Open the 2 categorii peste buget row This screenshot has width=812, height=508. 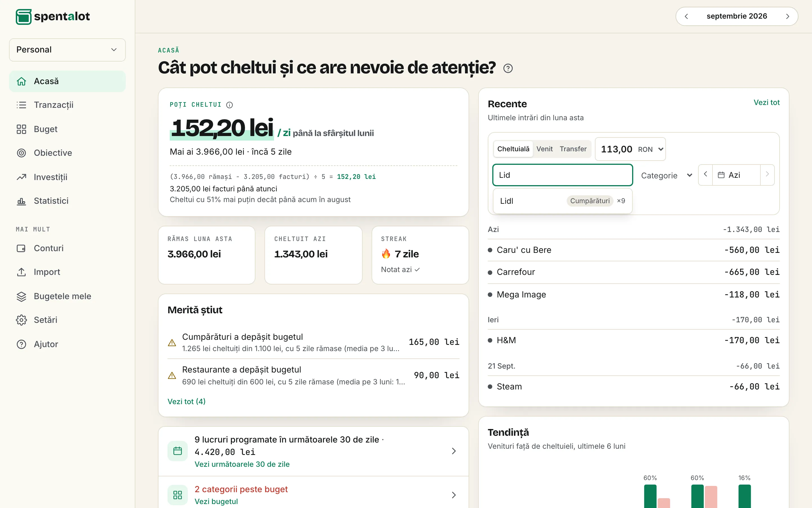[314, 494]
